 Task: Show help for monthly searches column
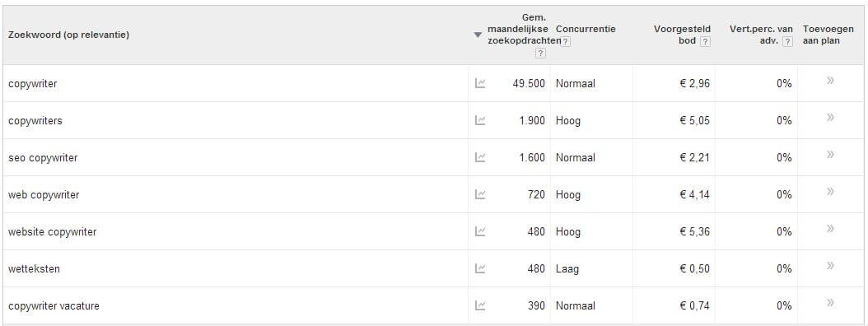[x=540, y=54]
